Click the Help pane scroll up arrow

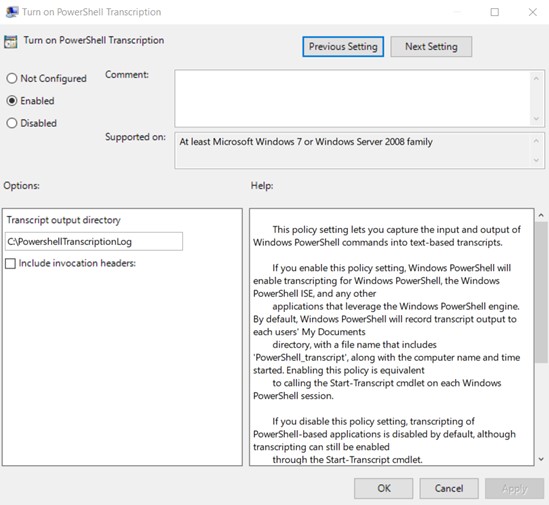click(541, 215)
